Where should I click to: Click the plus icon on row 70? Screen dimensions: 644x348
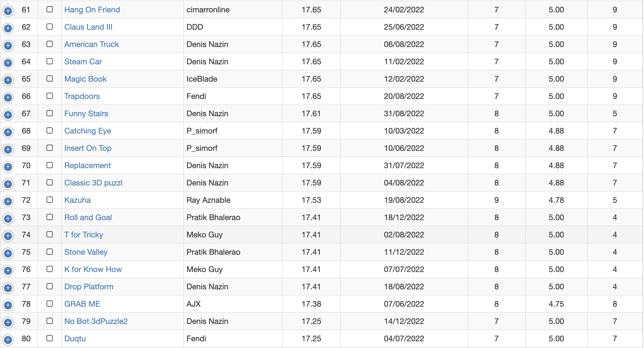8,167
